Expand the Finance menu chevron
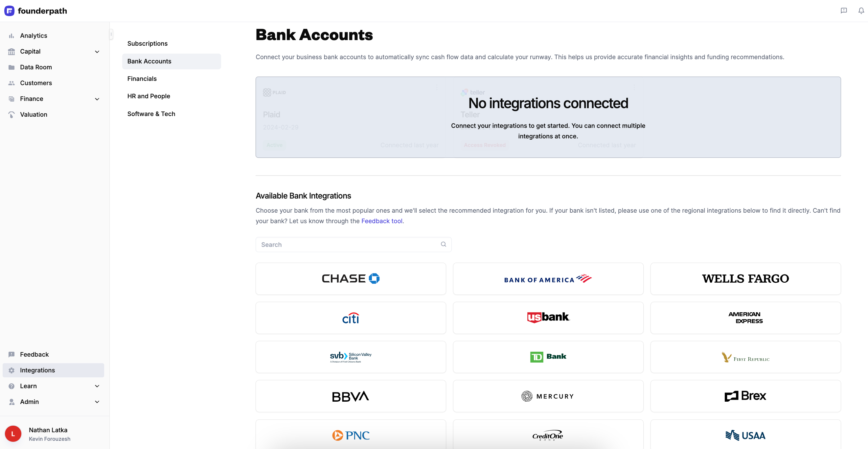The image size is (868, 449). coord(97,99)
